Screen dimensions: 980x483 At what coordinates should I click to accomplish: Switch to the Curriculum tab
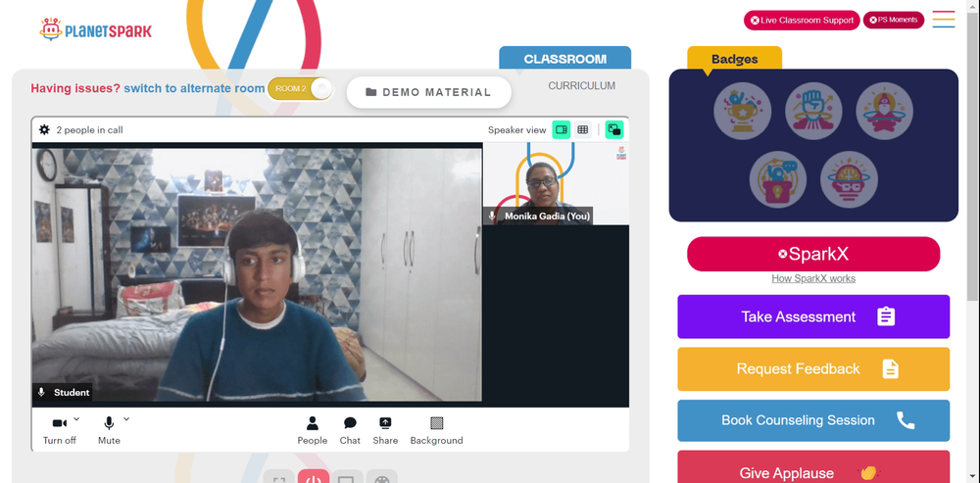pos(581,85)
